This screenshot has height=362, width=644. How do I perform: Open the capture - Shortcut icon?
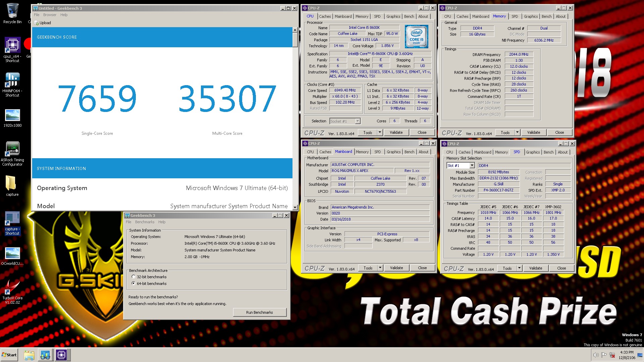12,223
